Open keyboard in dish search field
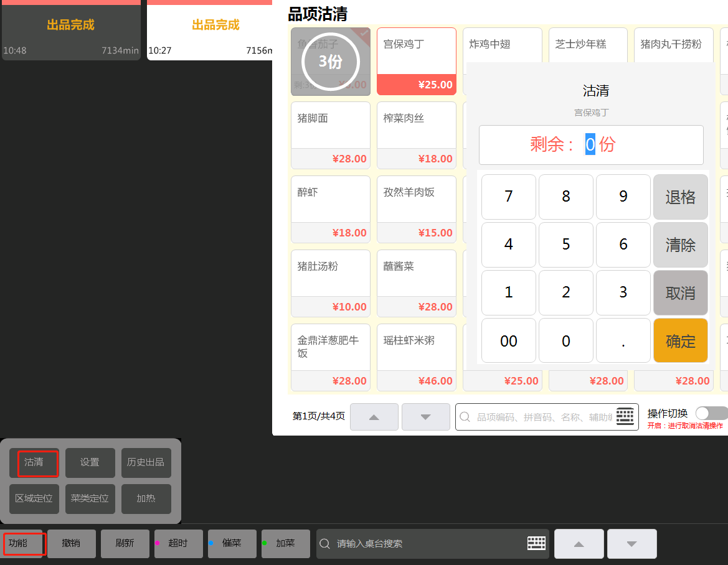 coord(625,416)
